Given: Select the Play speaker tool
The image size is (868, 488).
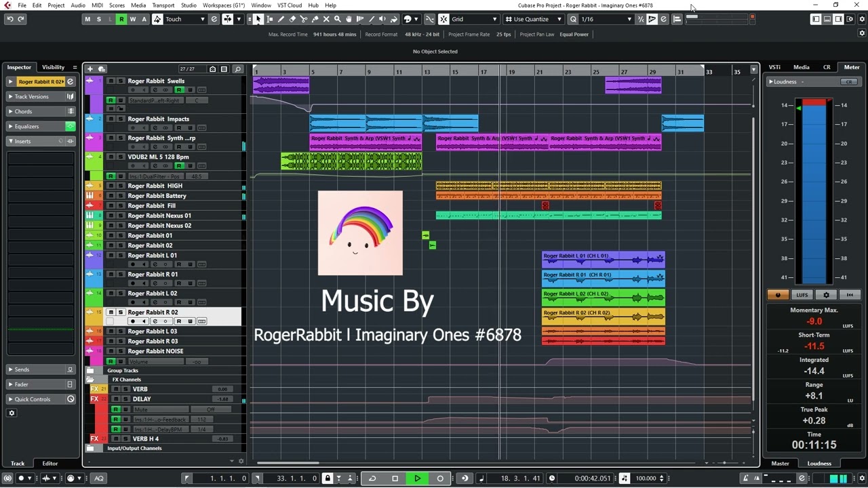Looking at the screenshot, I should click(x=382, y=19).
